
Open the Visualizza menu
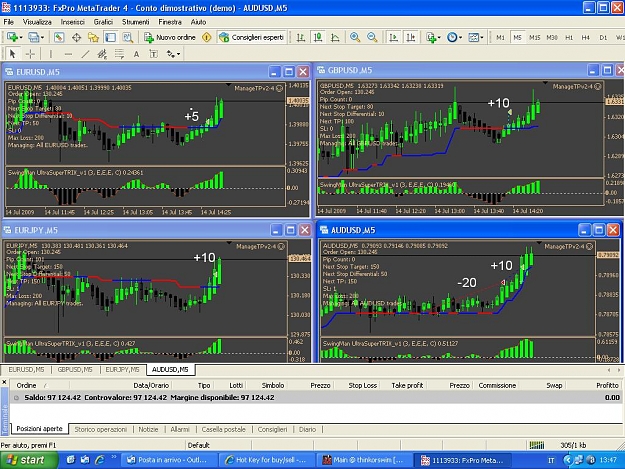37,22
